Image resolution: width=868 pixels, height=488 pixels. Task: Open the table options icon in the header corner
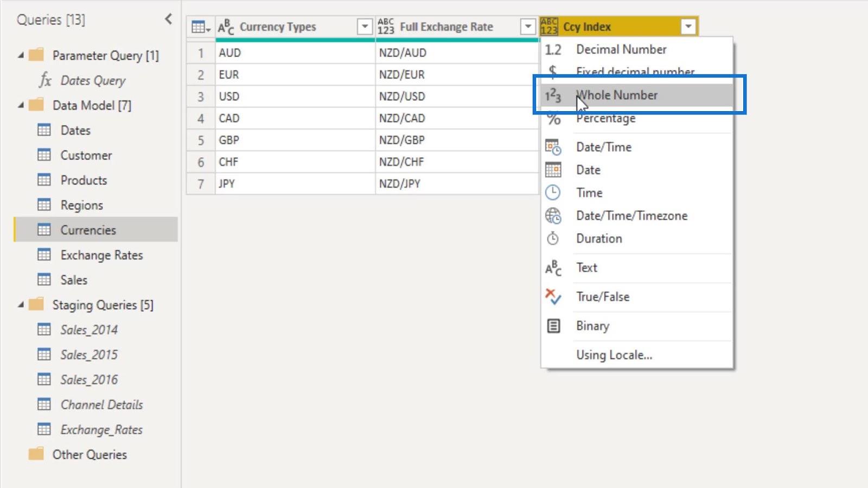pyautogui.click(x=201, y=27)
